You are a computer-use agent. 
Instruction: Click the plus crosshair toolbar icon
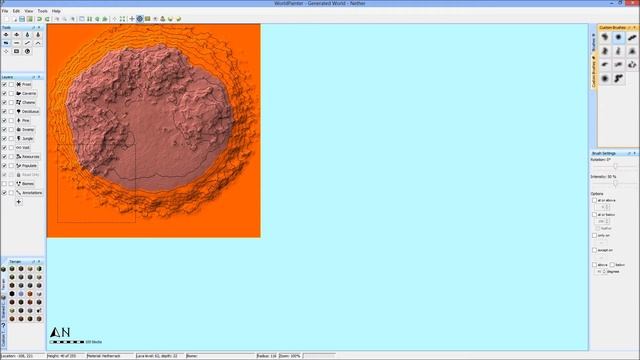pos(132,19)
